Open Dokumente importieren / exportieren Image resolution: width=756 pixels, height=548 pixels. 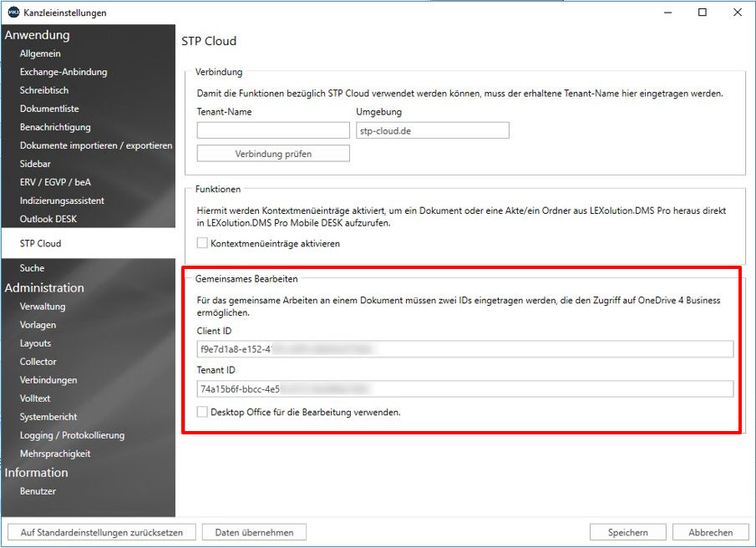tap(95, 145)
